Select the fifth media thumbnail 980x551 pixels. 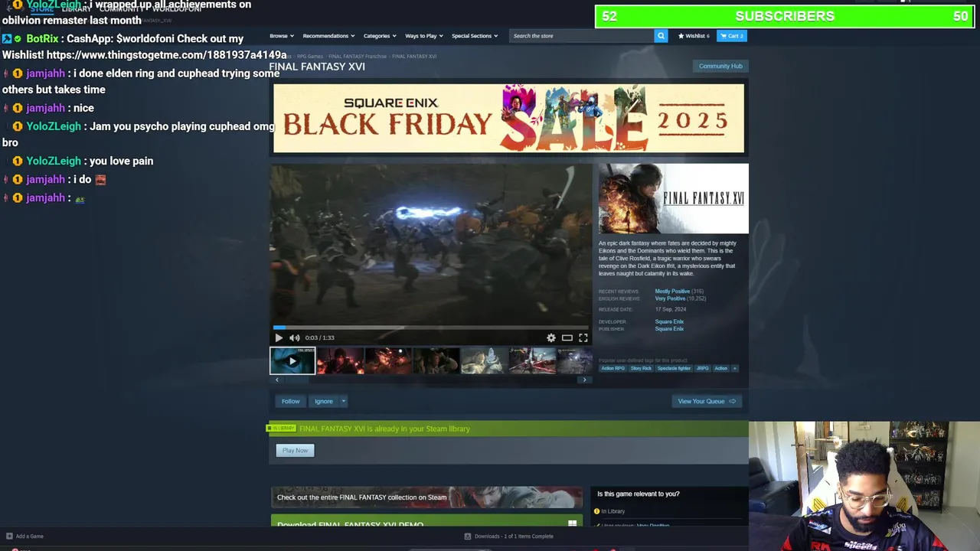[x=484, y=360]
